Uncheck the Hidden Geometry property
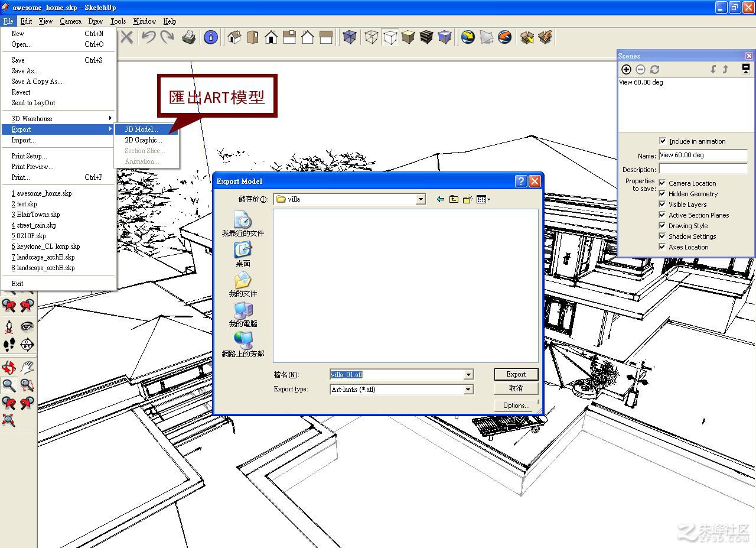This screenshot has width=756, height=548. coord(663,194)
